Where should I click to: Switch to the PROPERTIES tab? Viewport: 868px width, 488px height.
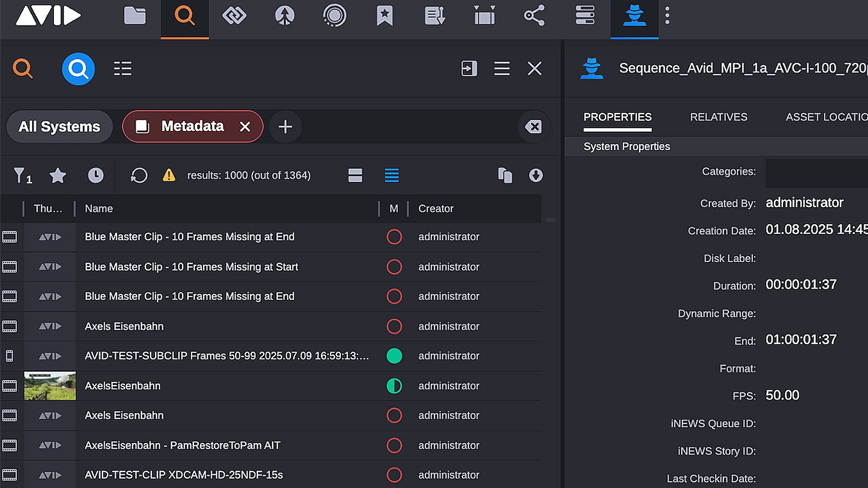(x=618, y=117)
